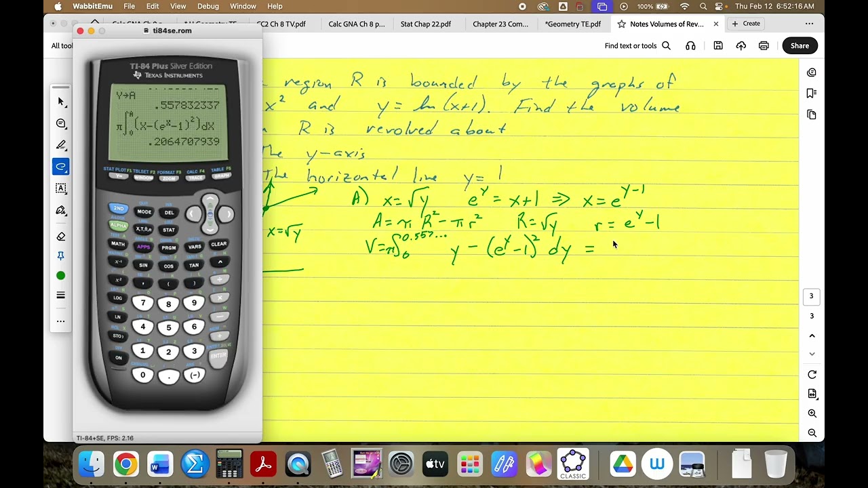Open the View menu
The width and height of the screenshot is (868, 488).
178,6
